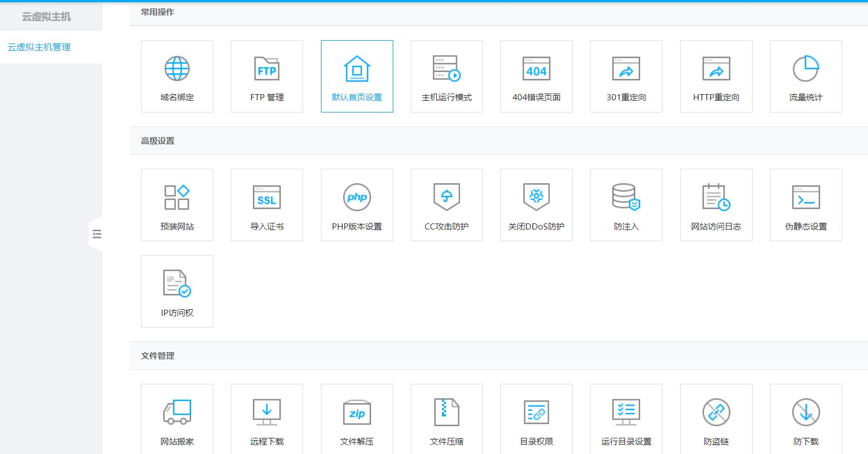Click the 伪静态设置 terminal icon

[806, 198]
